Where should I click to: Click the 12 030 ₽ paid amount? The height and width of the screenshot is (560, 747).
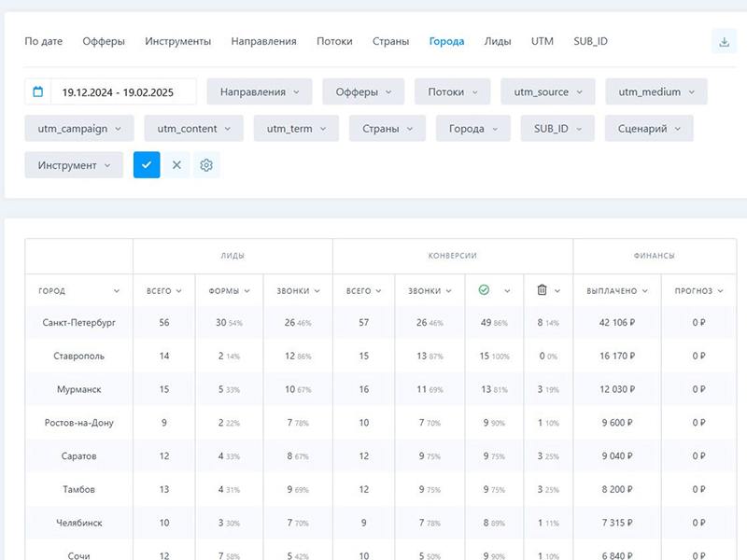[x=617, y=389]
